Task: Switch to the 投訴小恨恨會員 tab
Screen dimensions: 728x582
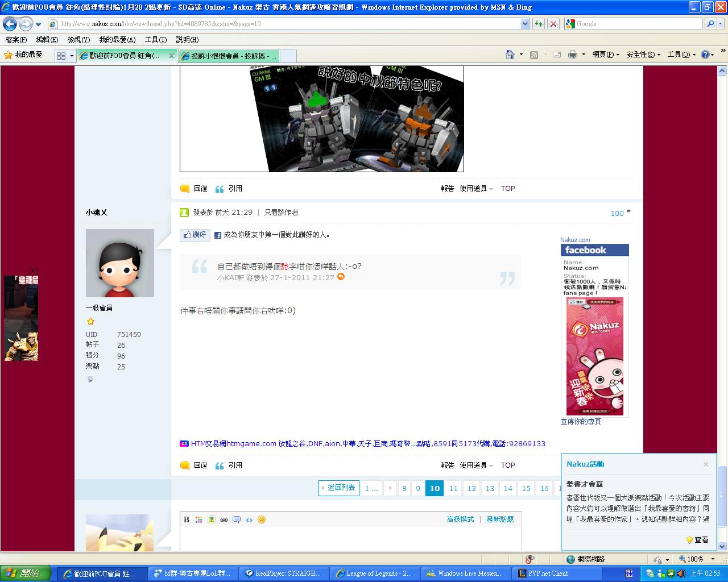Action: (229, 56)
